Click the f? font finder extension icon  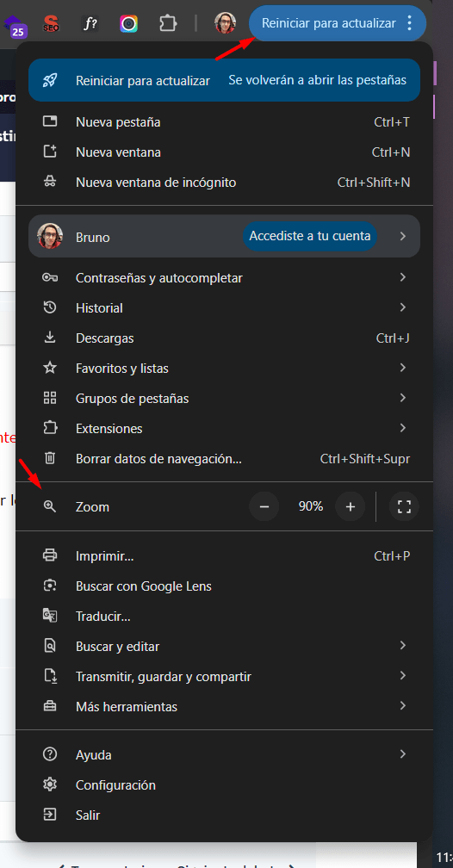pyautogui.click(x=90, y=23)
